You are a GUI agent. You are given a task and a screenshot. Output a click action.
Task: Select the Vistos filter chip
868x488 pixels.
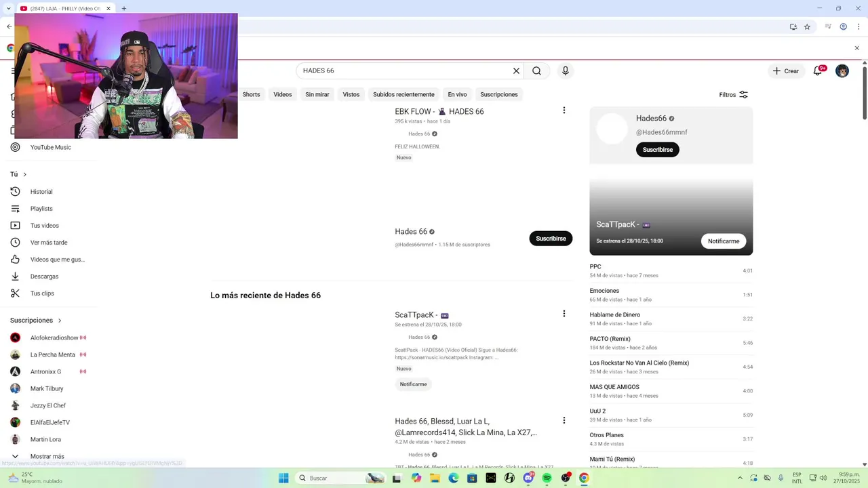point(351,95)
